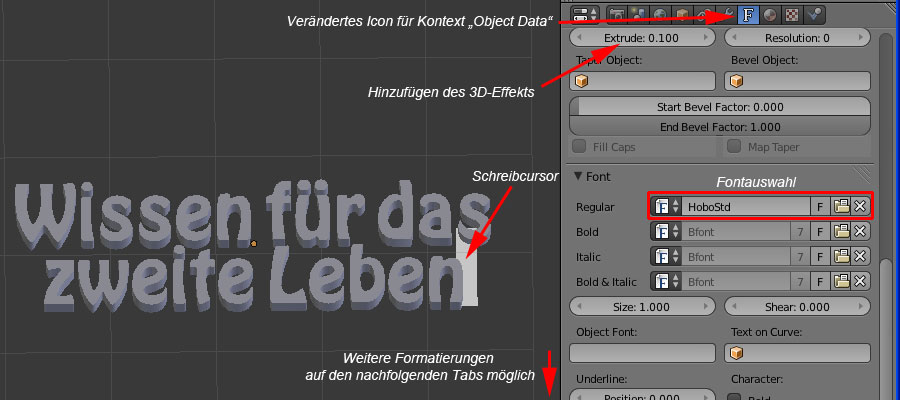This screenshot has width=900, height=400.
Task: Open the Modifiers tab (wrench icon)
Action: 726,15
